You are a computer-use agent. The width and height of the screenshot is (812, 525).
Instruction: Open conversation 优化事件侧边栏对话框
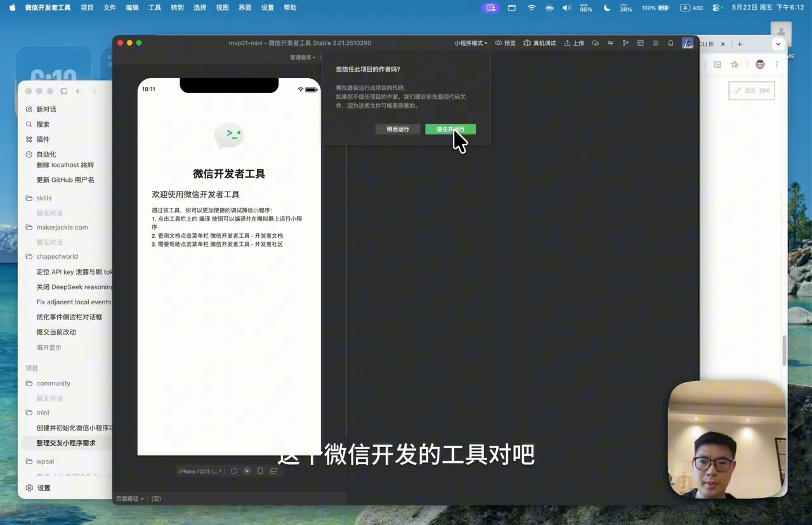tap(69, 317)
